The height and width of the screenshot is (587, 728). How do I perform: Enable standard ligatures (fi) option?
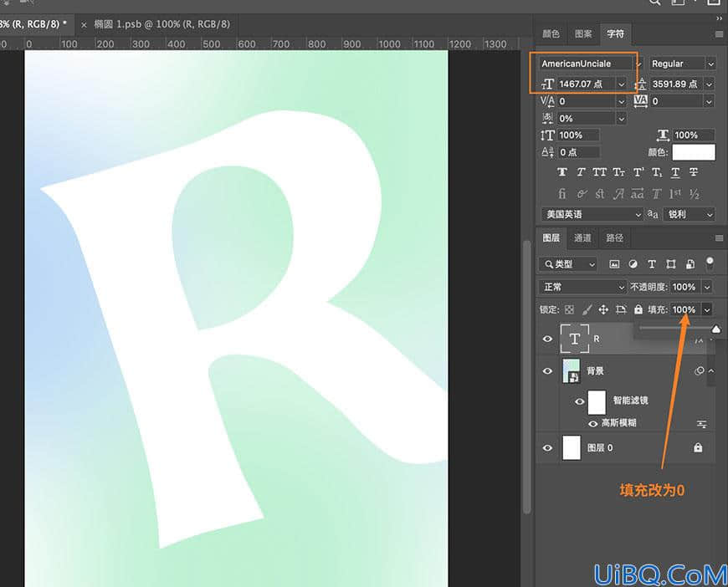point(561,193)
